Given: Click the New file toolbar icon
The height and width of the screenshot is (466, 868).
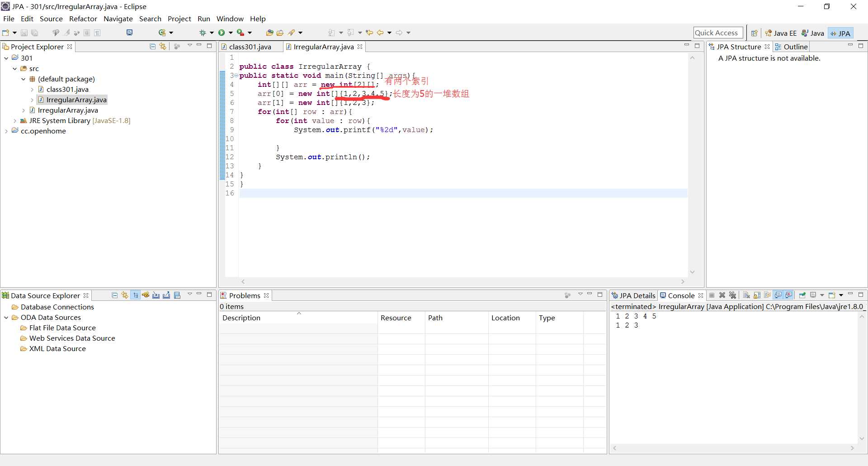Looking at the screenshot, I should click(x=6, y=33).
